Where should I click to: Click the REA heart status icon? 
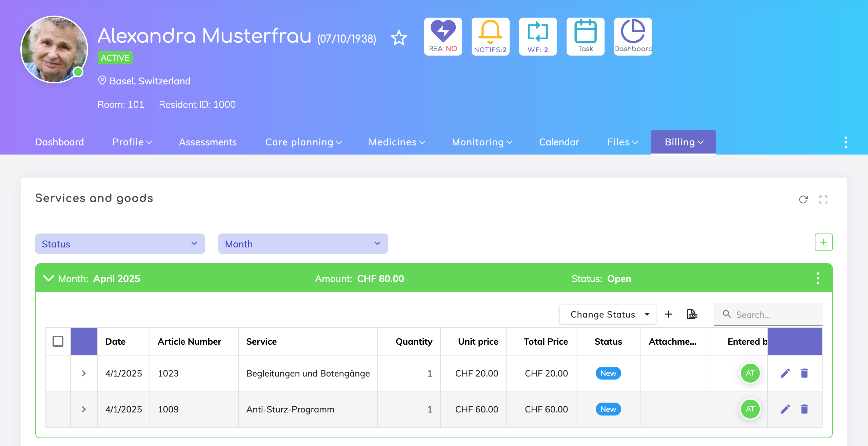(443, 36)
